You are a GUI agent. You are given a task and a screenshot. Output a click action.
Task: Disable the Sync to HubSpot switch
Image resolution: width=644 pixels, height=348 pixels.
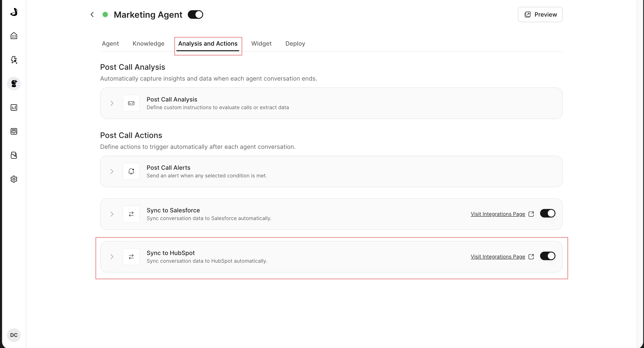click(x=548, y=256)
